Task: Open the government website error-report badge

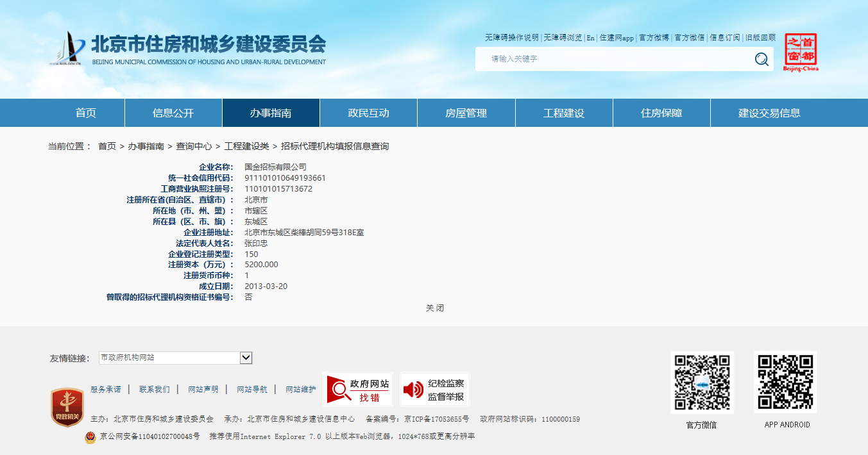Action: (x=358, y=390)
